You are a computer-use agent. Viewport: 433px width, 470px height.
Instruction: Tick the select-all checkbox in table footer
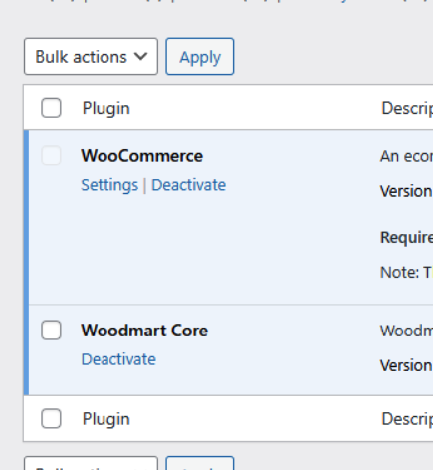pos(51,418)
